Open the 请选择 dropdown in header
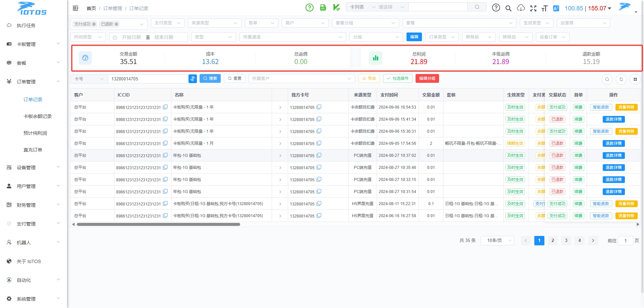The height and width of the screenshot is (308, 644). pyautogui.click(x=391, y=7)
